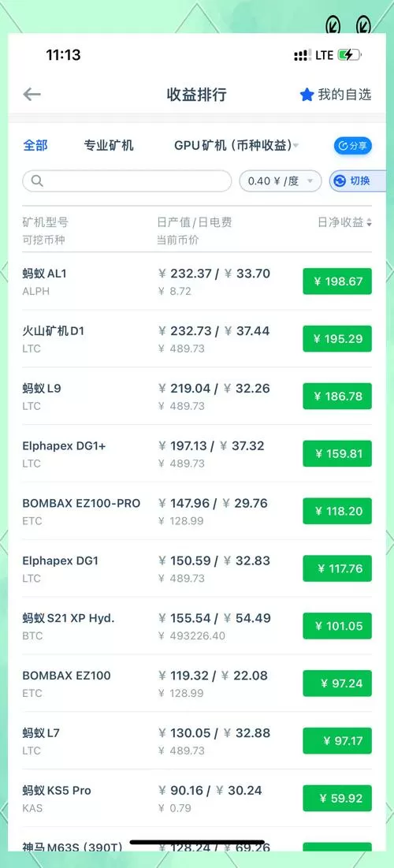The width and height of the screenshot is (394, 868).
Task: Sort by 日净收益 arrows icon
Action: (x=369, y=222)
